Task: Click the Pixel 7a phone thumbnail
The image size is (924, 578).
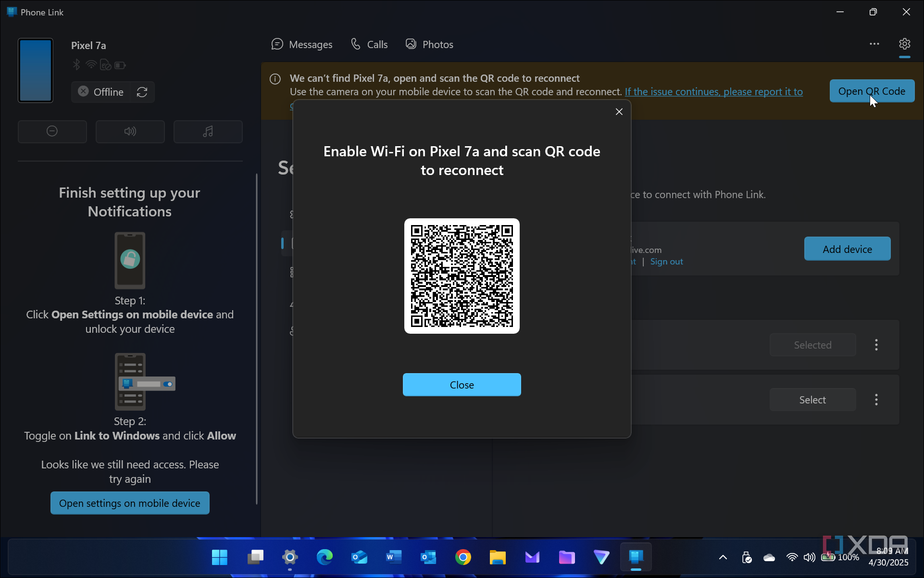Action: click(x=36, y=70)
